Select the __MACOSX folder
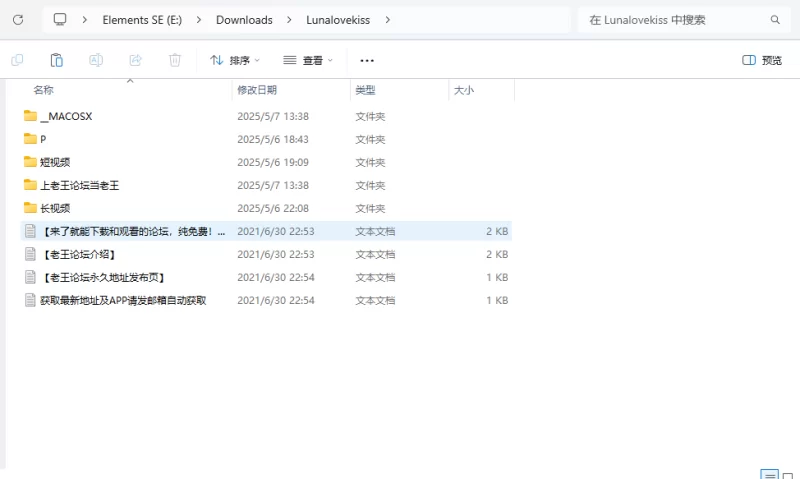The height and width of the screenshot is (479, 800). (66, 116)
